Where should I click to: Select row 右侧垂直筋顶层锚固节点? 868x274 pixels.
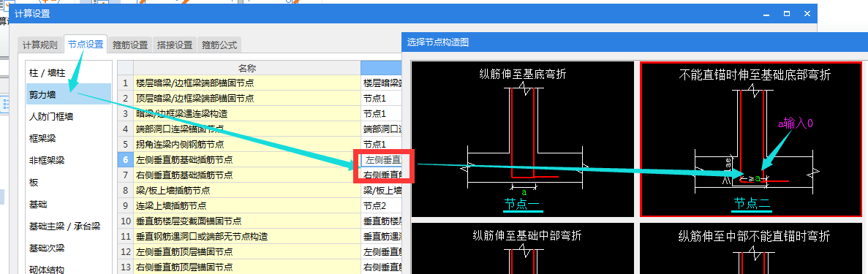point(247,267)
